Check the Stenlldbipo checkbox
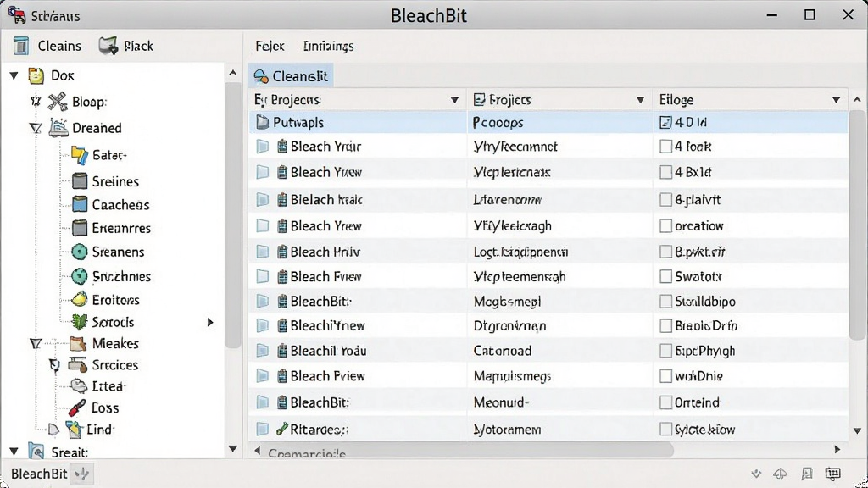Image resolution: width=868 pixels, height=488 pixels. tap(665, 302)
